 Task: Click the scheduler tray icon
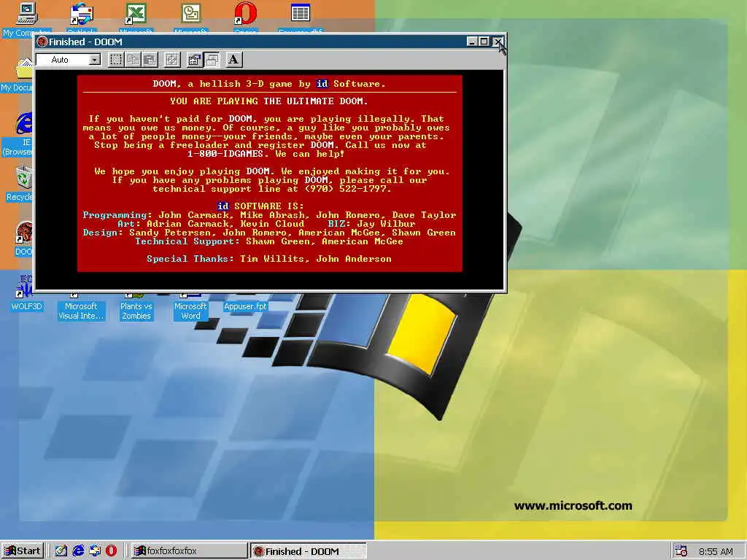pyautogui.click(x=681, y=551)
